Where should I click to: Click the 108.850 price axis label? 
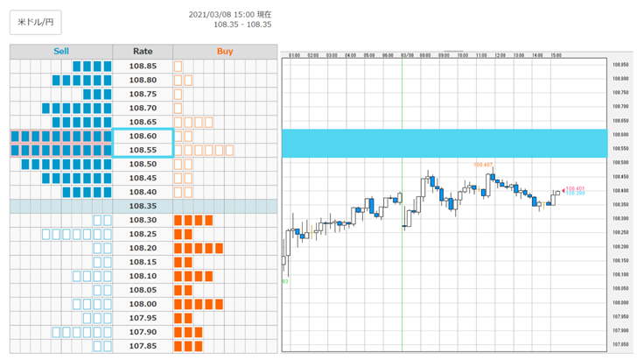pos(620,65)
